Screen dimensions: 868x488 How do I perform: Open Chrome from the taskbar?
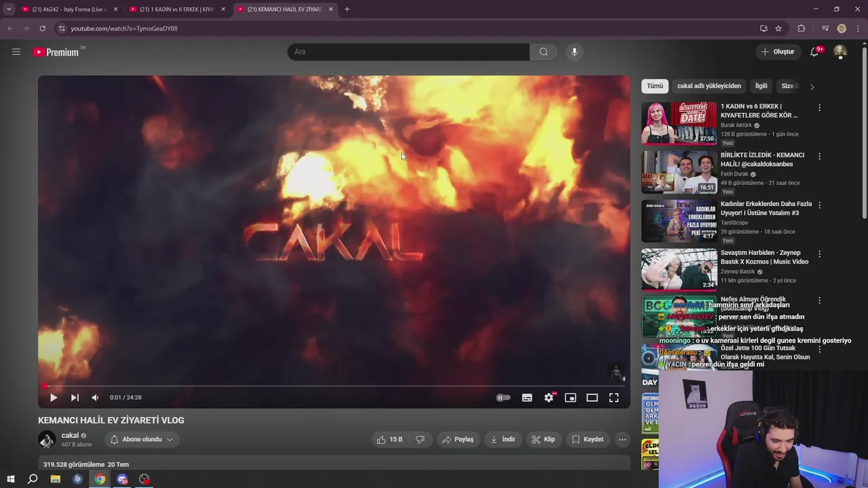100,479
